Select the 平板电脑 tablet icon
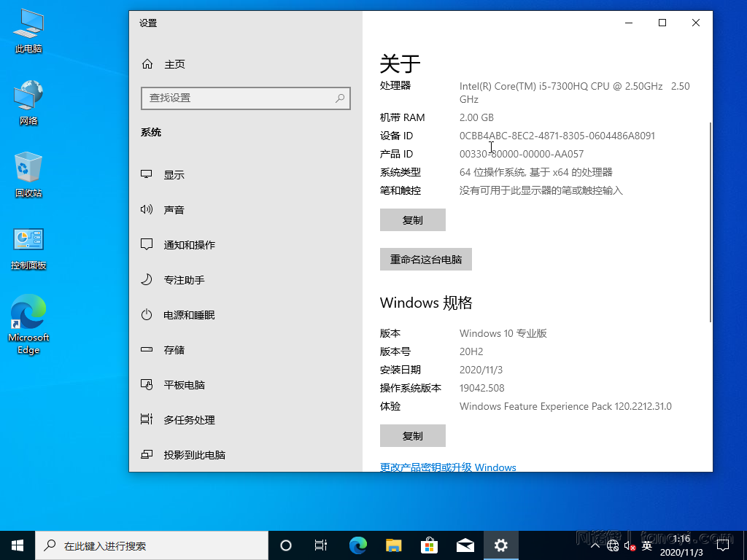Screen dimensions: 747x560 (x=146, y=385)
